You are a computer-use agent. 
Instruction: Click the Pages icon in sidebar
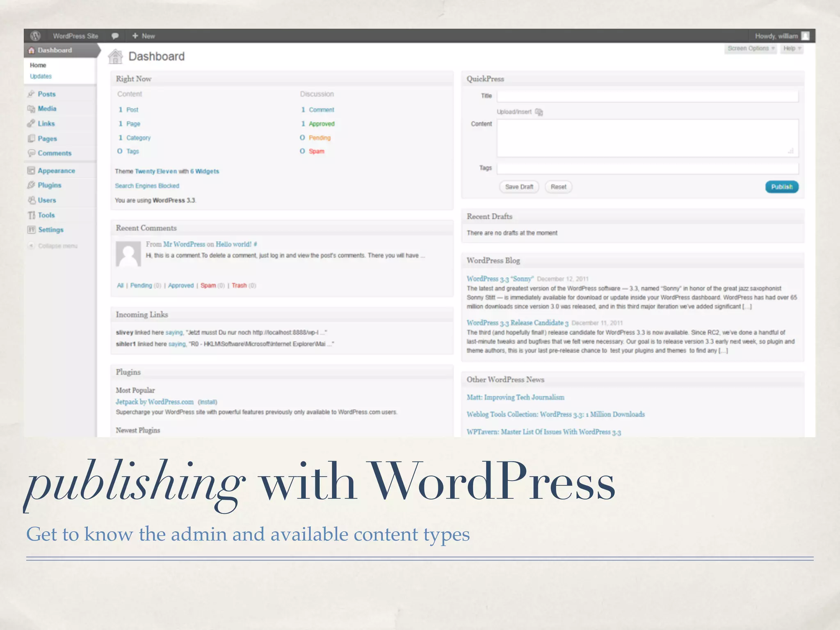click(x=31, y=139)
